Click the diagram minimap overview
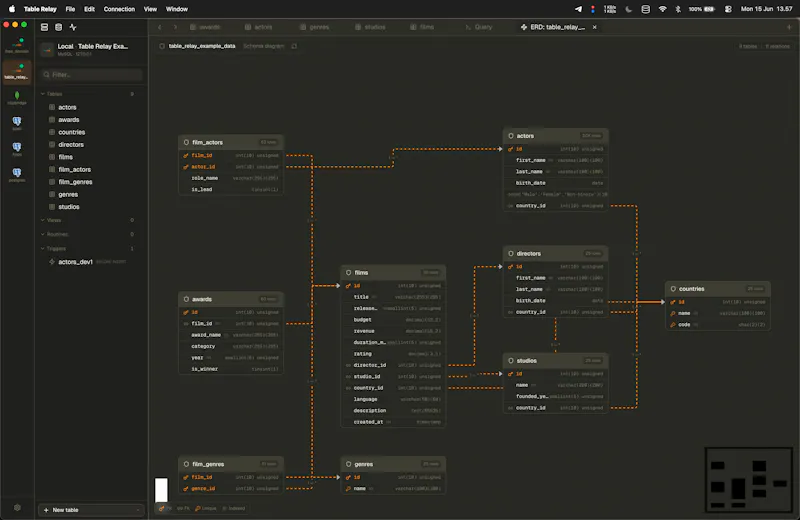The width and height of the screenshot is (800, 520). tap(748, 480)
